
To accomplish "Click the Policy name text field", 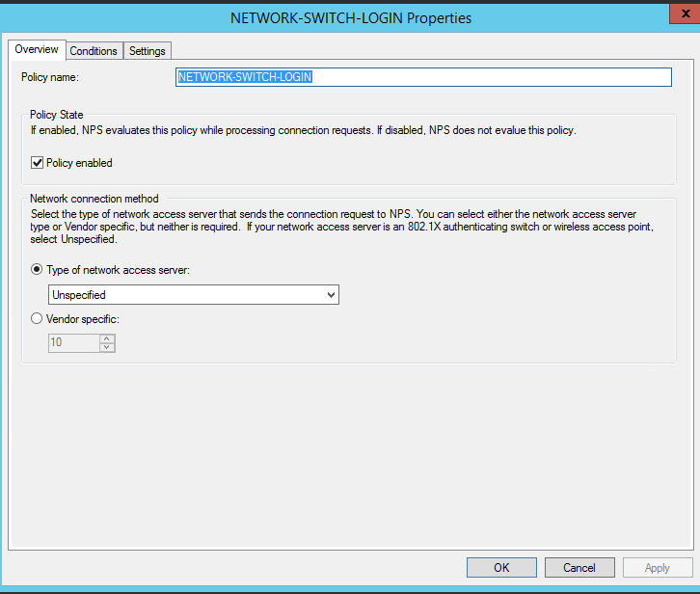I will tap(423, 77).
